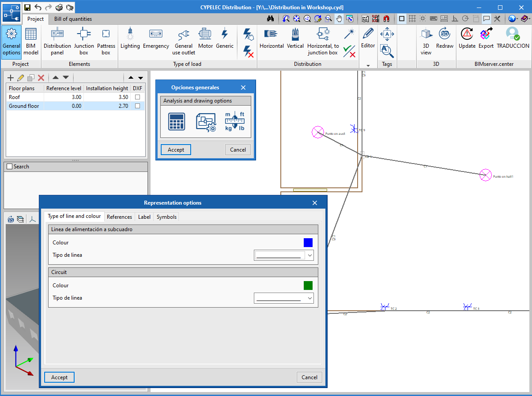The width and height of the screenshot is (532, 396).
Task: Toggle the red magnet snap icon
Action: point(386,19)
